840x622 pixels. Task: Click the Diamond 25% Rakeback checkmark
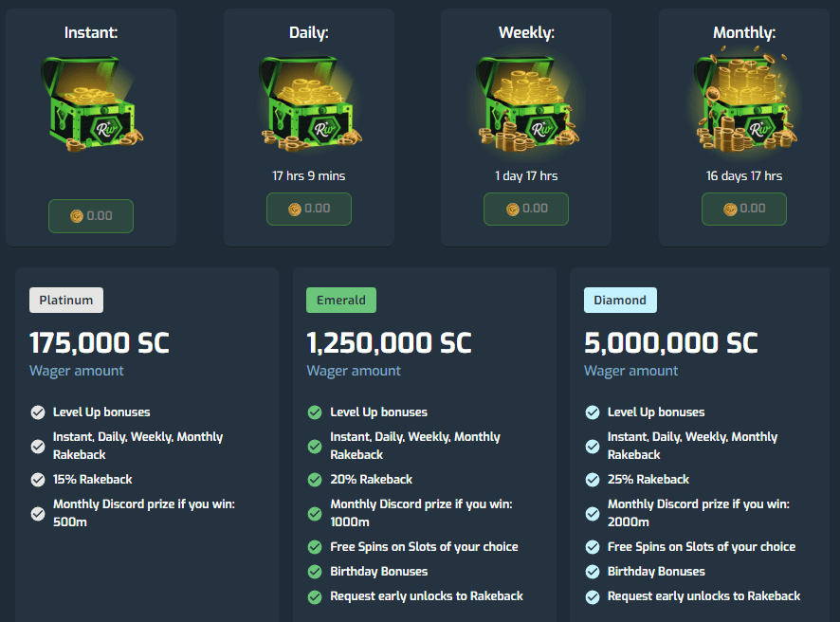point(593,480)
